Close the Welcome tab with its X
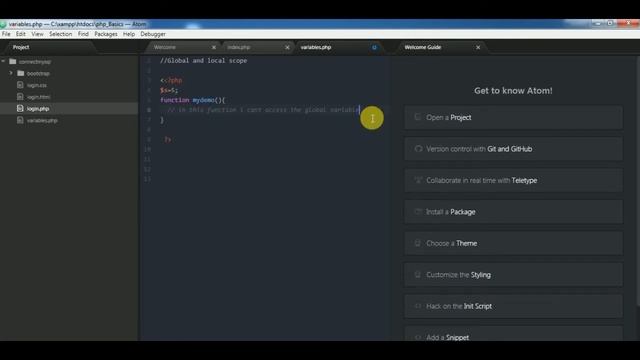The height and width of the screenshot is (360, 640). tap(214, 47)
